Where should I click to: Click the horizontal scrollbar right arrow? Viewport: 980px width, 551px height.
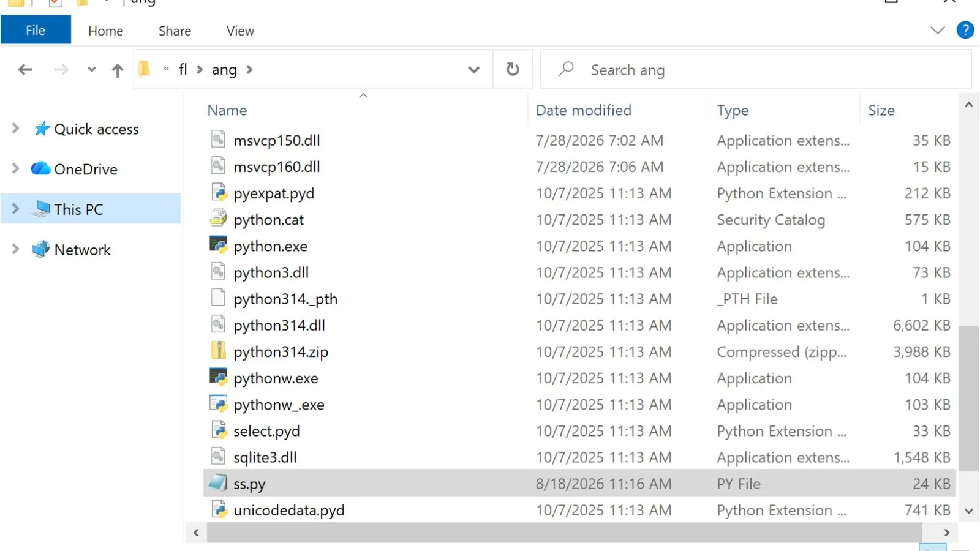point(946,533)
